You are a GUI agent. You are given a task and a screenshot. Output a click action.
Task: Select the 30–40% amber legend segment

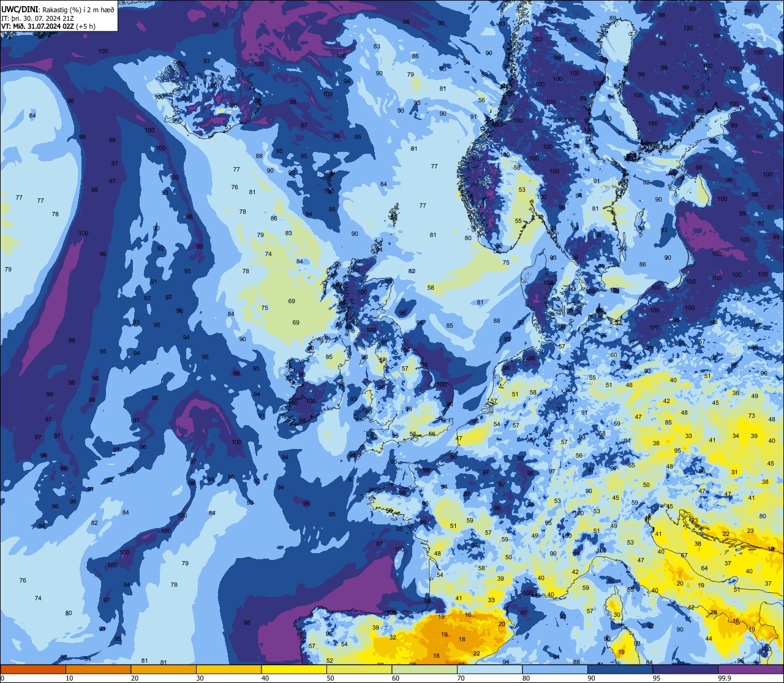(x=229, y=670)
